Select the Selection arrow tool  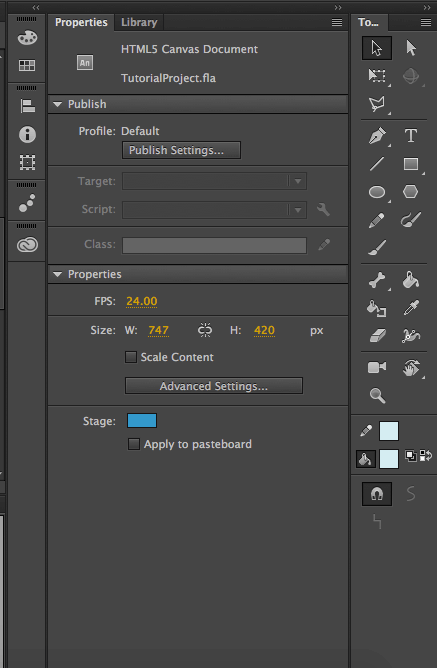[377, 48]
